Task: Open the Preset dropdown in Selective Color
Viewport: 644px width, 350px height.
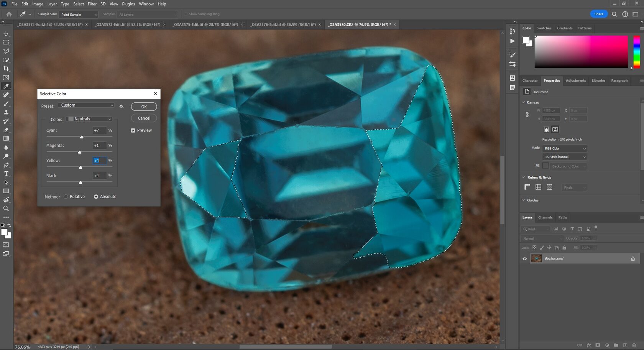Action: pos(86,105)
